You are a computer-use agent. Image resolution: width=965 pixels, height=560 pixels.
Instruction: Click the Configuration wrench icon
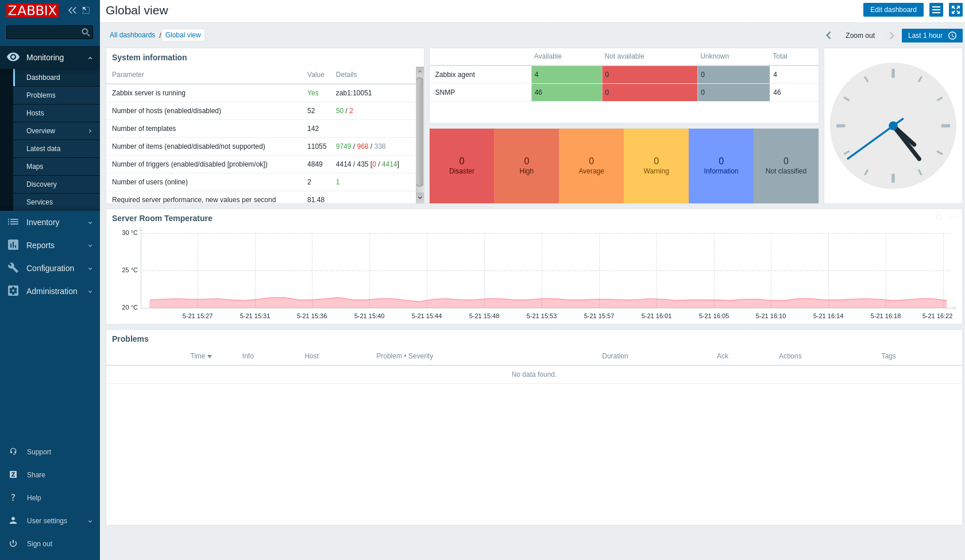(x=13, y=268)
